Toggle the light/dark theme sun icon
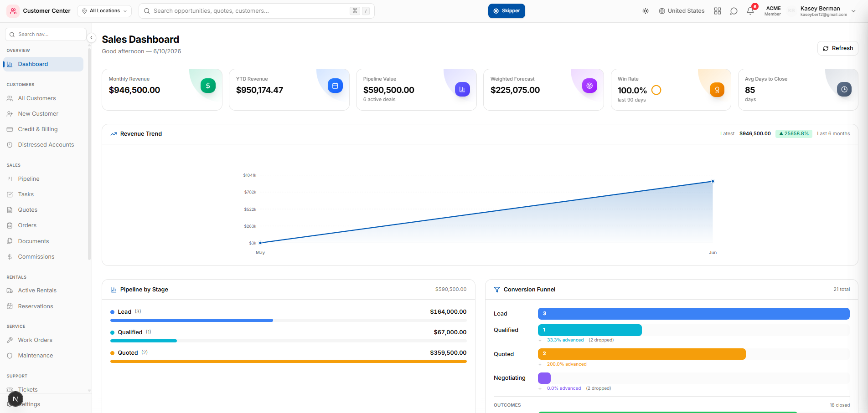Viewport: 868px width, 413px height. click(x=646, y=11)
